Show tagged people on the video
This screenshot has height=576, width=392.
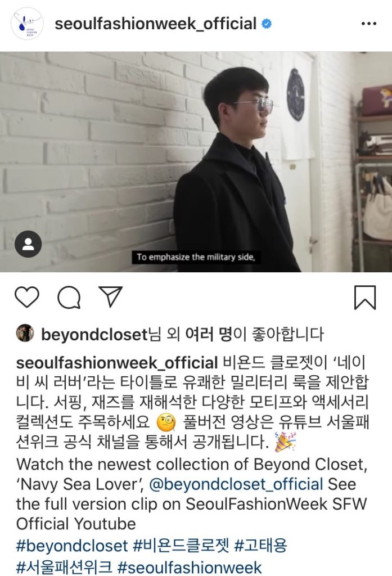click(x=28, y=244)
